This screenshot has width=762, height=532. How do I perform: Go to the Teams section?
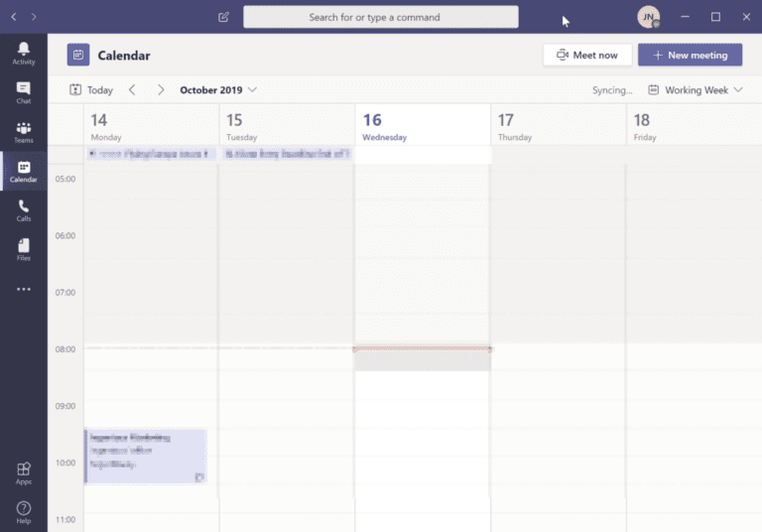click(x=24, y=132)
